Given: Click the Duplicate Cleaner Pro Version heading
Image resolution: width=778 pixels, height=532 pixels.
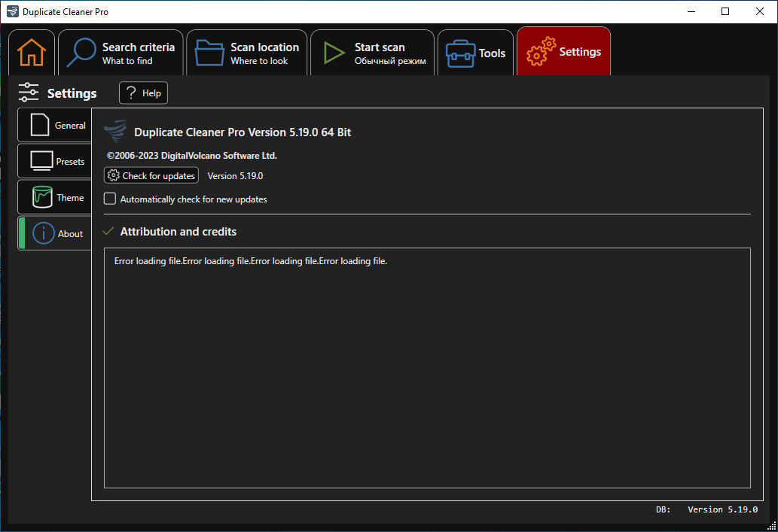Looking at the screenshot, I should coord(243,132).
